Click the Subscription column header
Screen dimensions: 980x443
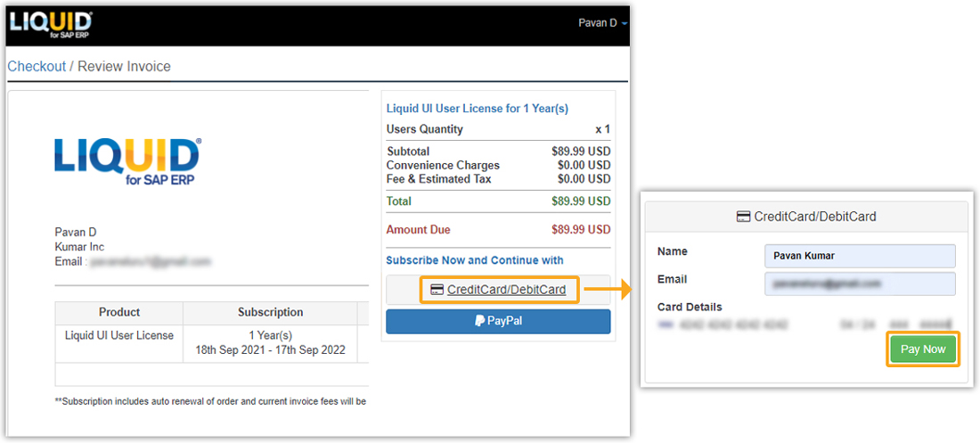pos(270,312)
